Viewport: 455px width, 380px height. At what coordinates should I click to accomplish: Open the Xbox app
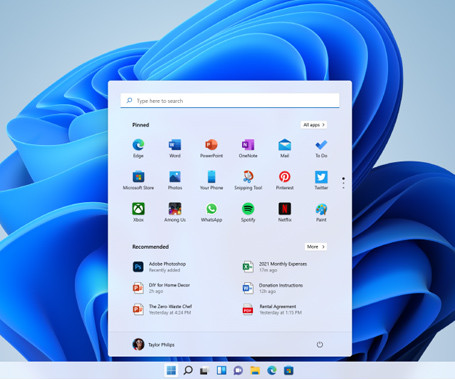[x=138, y=212]
